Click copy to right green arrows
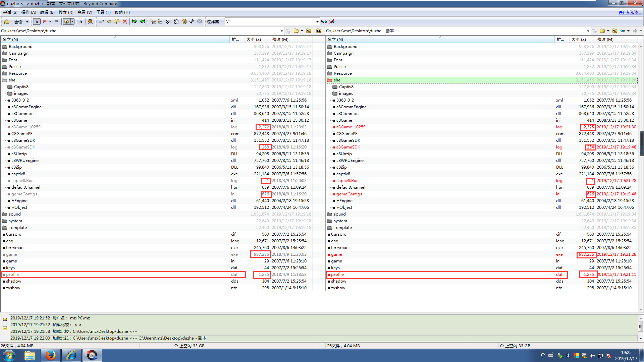The image size is (644, 362). (x=135, y=22)
